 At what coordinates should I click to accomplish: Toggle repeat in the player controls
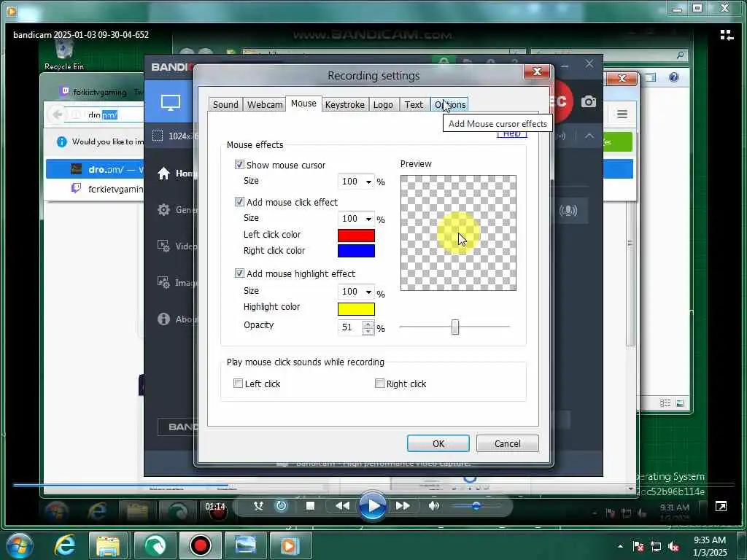[x=281, y=506]
